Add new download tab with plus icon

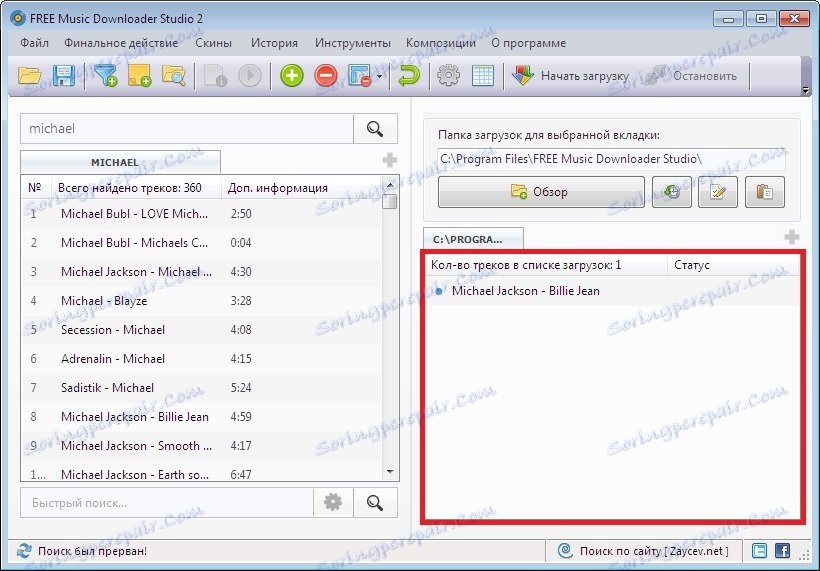pyautogui.click(x=792, y=237)
